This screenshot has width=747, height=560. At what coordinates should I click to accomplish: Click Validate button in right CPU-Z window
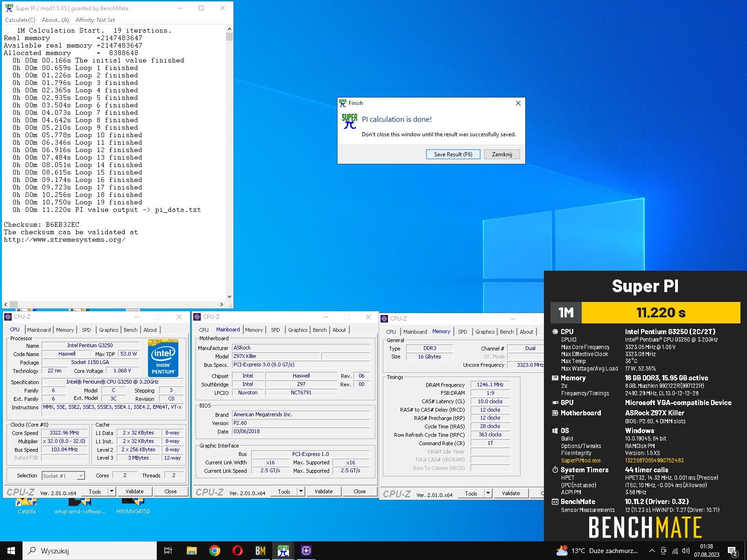tap(511, 493)
